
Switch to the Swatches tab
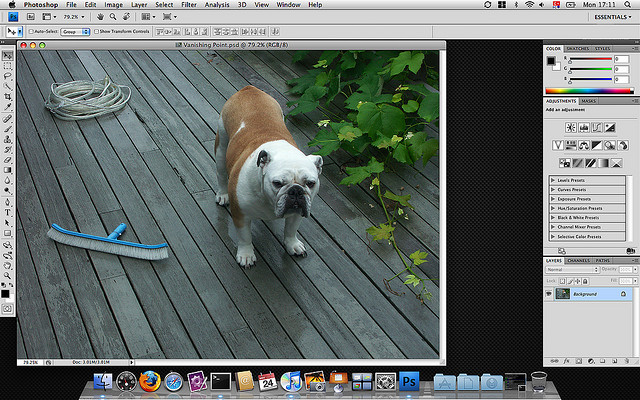(x=578, y=49)
